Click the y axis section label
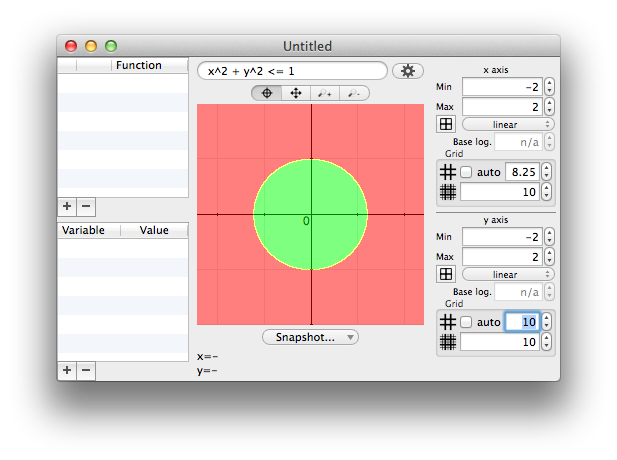Image resolution: width=617 pixels, height=460 pixels. (496, 220)
